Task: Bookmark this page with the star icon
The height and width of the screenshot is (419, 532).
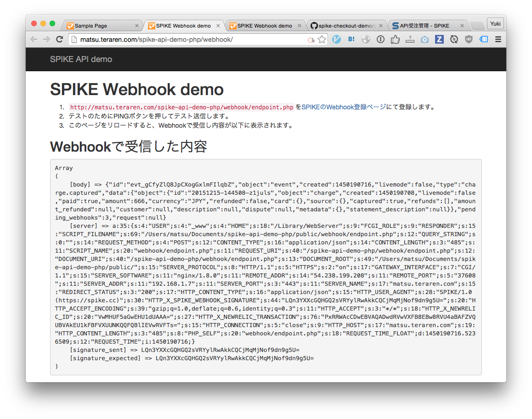Action: (322, 40)
